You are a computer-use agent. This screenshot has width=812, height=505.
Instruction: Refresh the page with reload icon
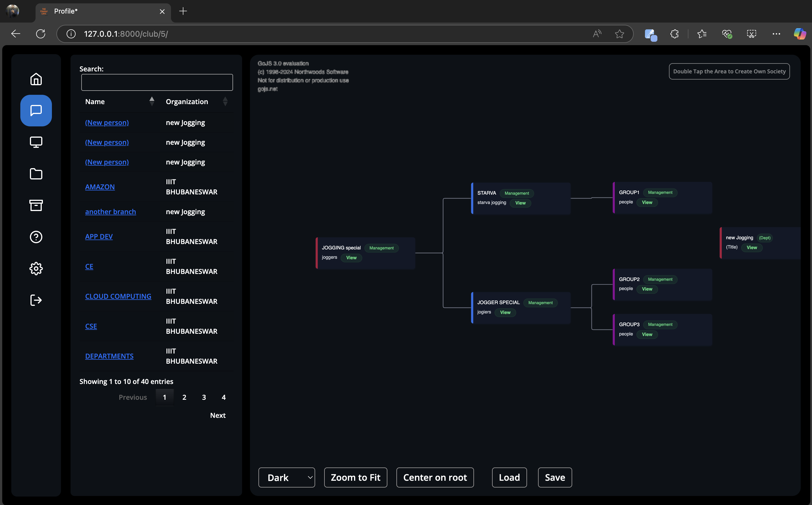tap(41, 34)
